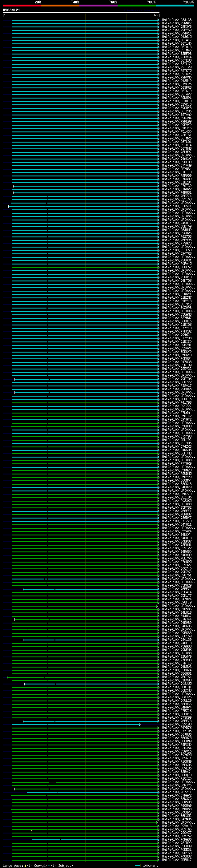Select the UniRef100_B6QQ75 label
197x868 pixels.
pyautogui.click(x=177, y=737)
